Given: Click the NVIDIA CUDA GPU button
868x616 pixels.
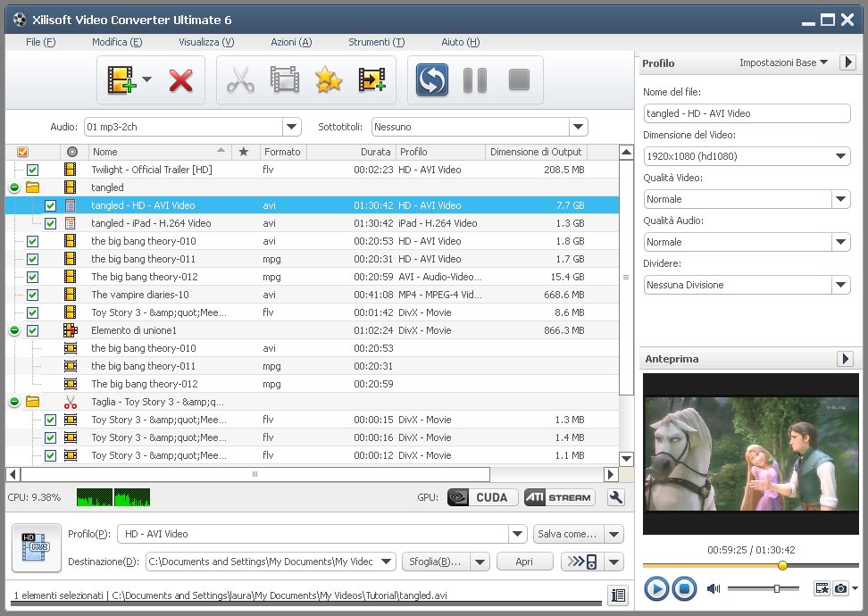Looking at the screenshot, I should click(482, 497).
